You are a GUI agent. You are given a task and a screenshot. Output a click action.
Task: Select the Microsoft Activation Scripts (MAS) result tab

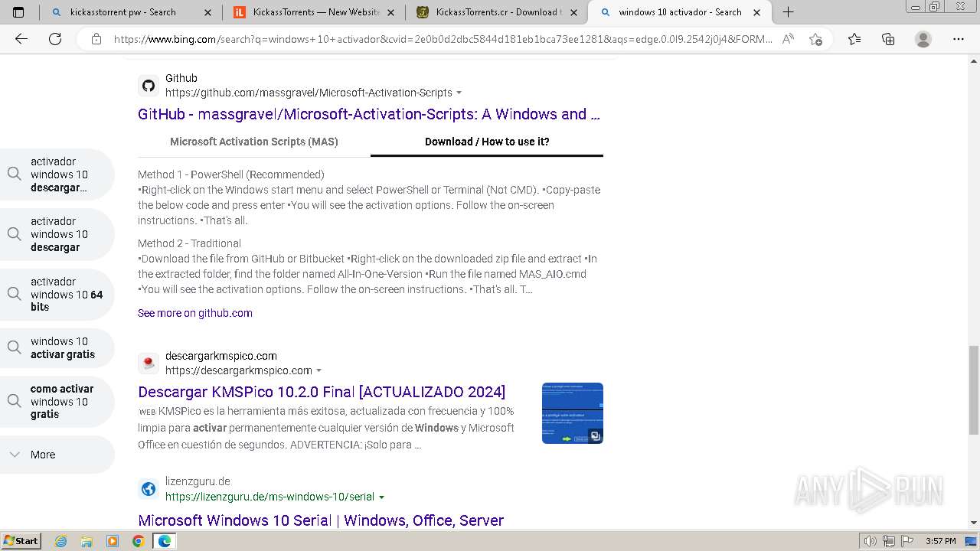254,142
